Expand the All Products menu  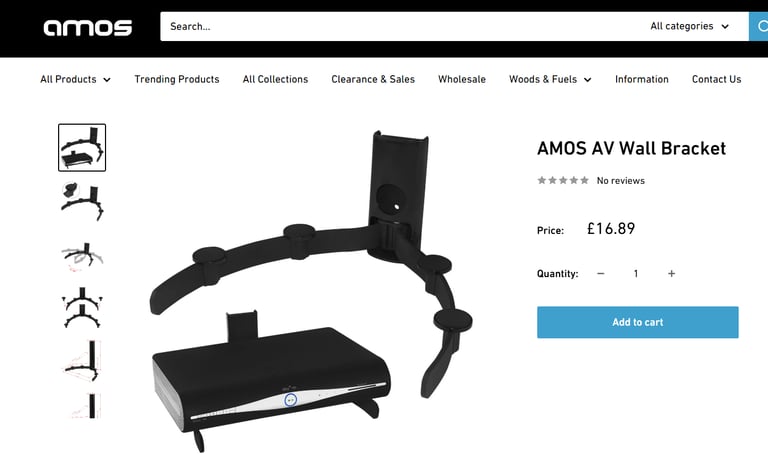coord(75,79)
